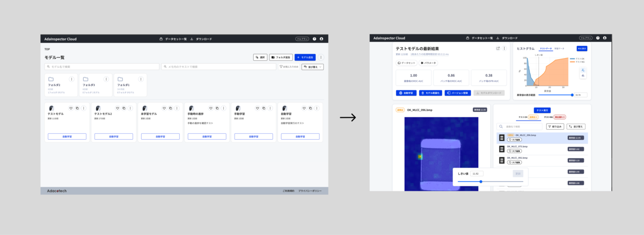
Task: Click バージョン登録 button
Action: 458,93
